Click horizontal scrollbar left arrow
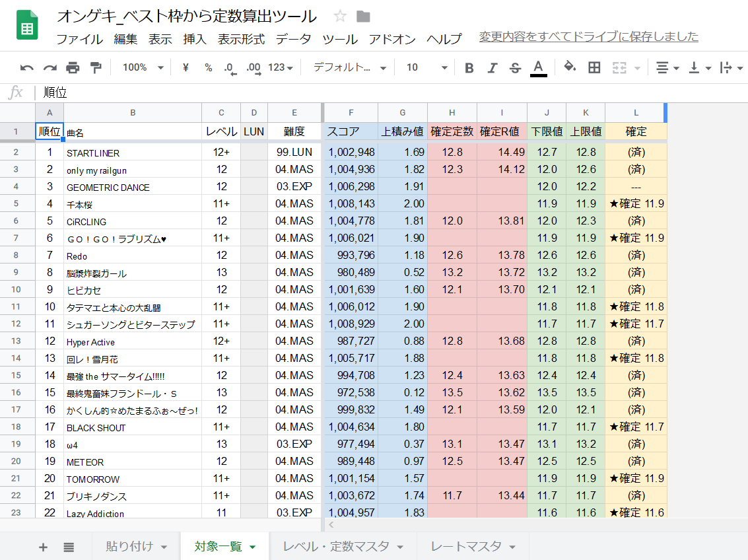The height and width of the screenshot is (560, 748). point(331,525)
